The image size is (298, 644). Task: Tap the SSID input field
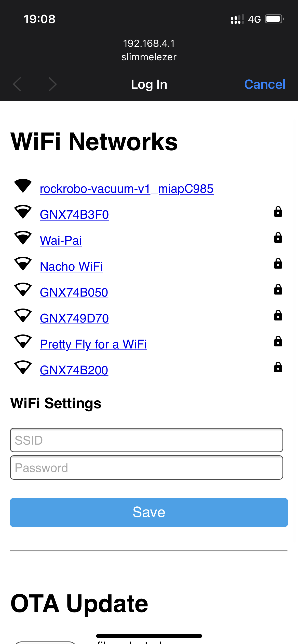149,440
